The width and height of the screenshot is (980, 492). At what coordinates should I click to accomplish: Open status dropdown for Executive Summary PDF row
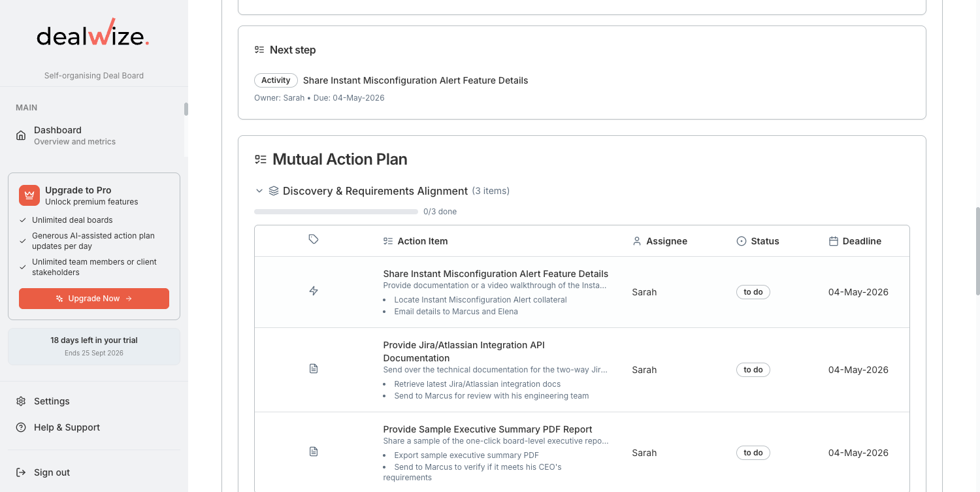pyautogui.click(x=753, y=453)
